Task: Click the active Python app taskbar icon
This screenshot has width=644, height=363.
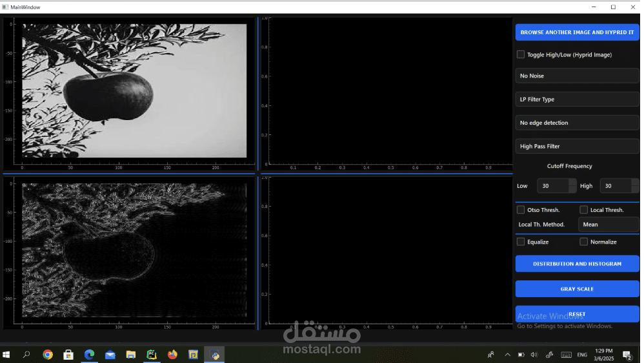Action: coord(214,355)
